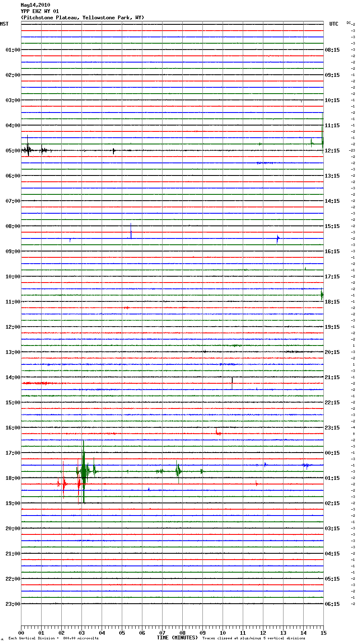Screen dimensions: 357x644
Task: Select the 08:00 MST time label
Action: 13,226
